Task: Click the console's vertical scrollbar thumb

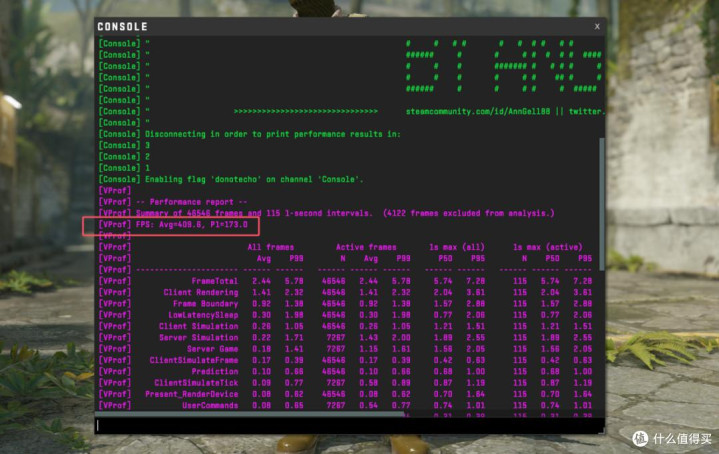Action: click(x=602, y=204)
